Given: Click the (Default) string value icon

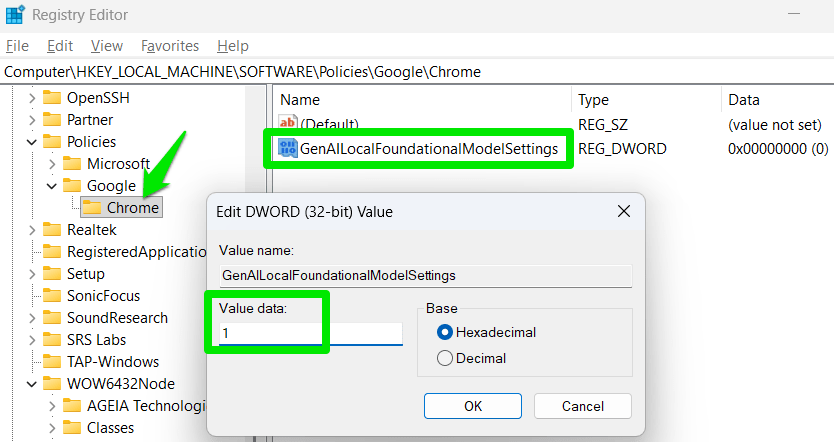Looking at the screenshot, I should click(288, 123).
